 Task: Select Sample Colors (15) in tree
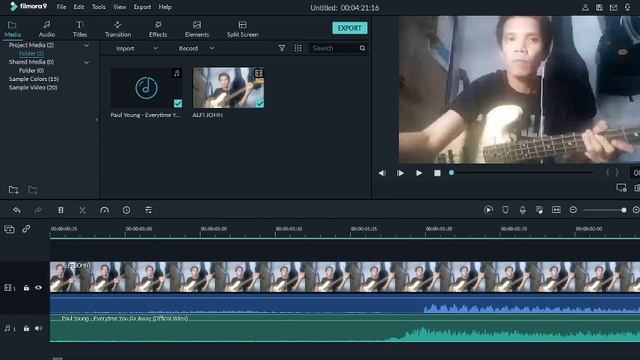pyautogui.click(x=34, y=79)
